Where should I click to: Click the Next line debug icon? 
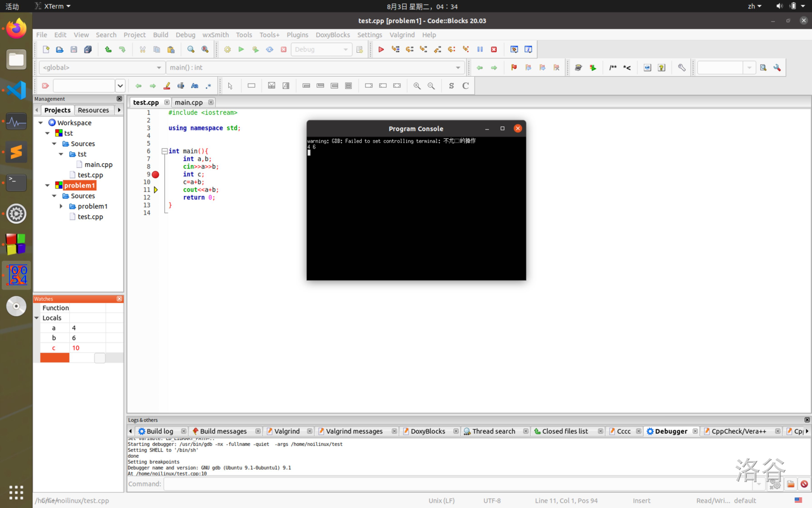click(x=409, y=49)
